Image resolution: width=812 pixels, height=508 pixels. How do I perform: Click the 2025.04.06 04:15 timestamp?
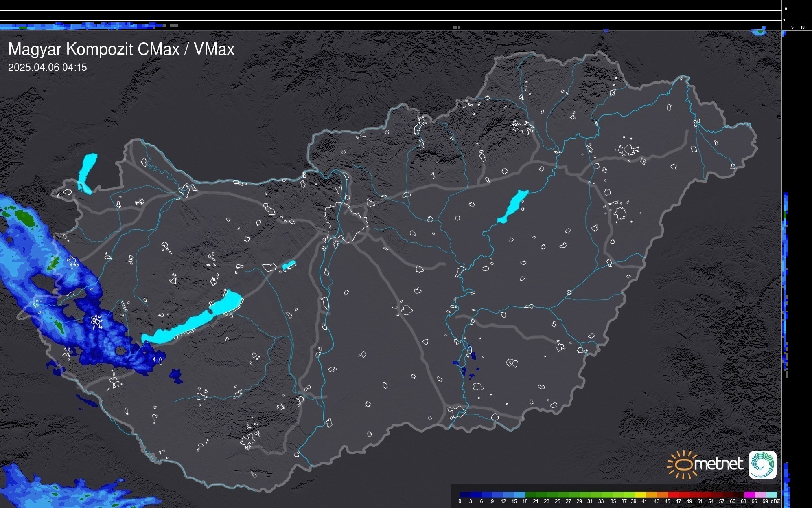(x=48, y=68)
